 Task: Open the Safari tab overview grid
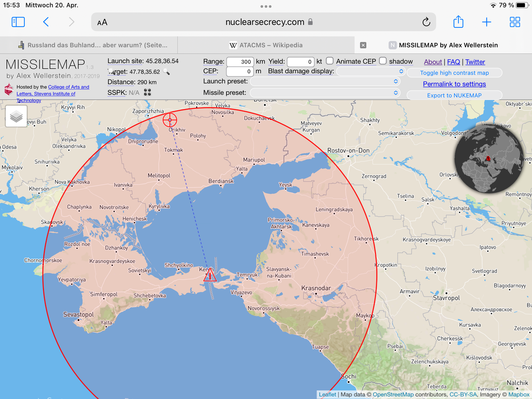(515, 22)
